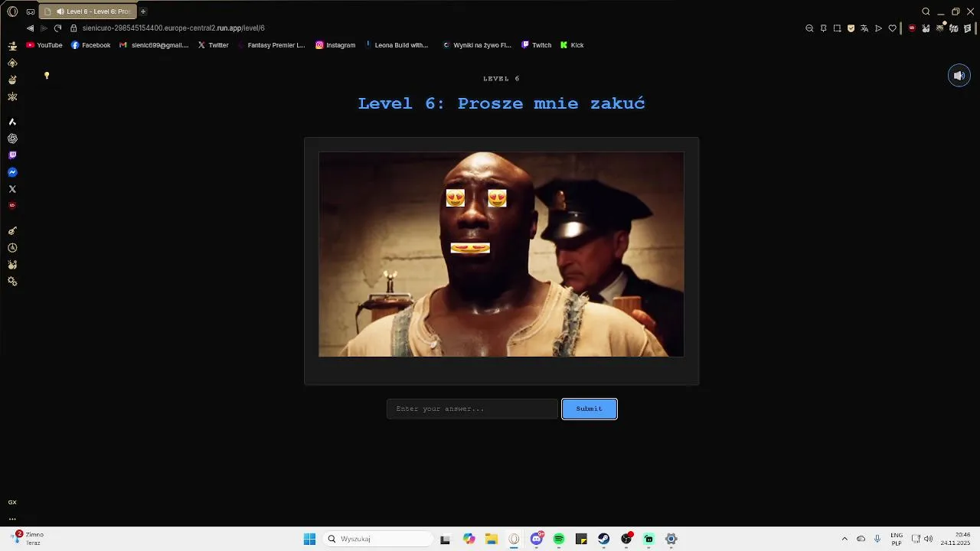Open Fantasy Premier League bookmark
The width and height of the screenshot is (980, 551).
(271, 45)
